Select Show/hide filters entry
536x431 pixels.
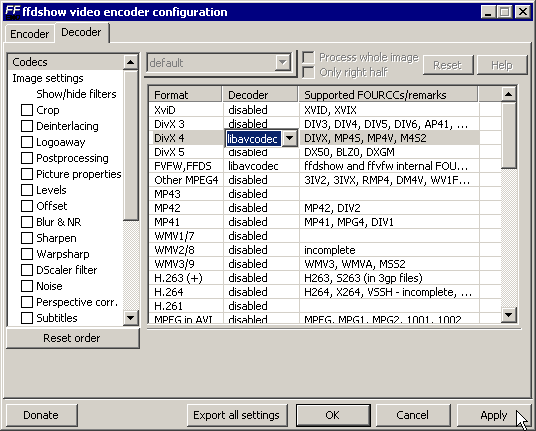76,94
